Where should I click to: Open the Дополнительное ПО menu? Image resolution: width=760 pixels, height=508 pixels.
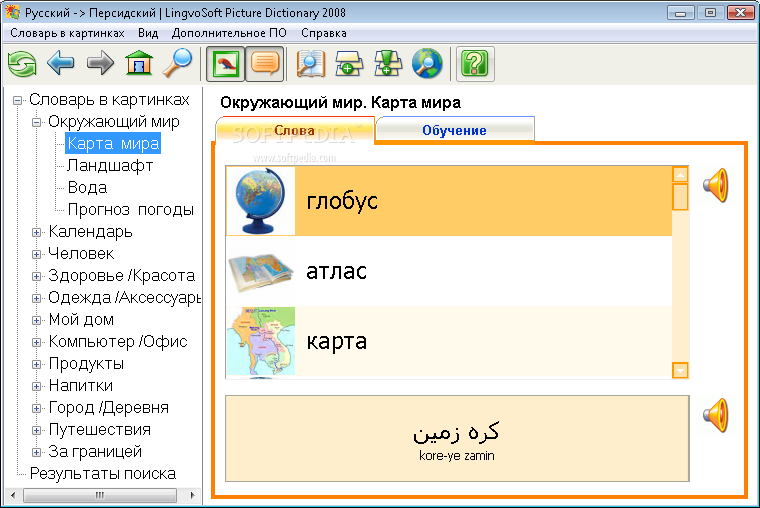[229, 33]
